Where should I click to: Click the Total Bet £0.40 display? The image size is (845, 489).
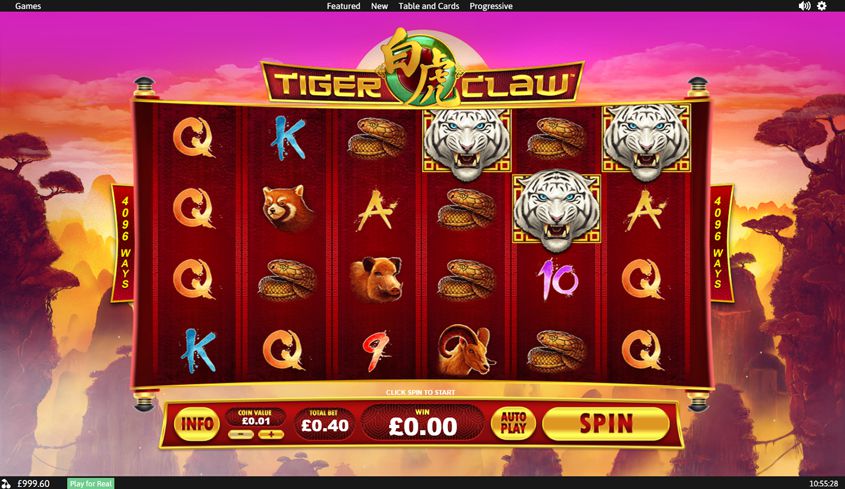pyautogui.click(x=324, y=423)
